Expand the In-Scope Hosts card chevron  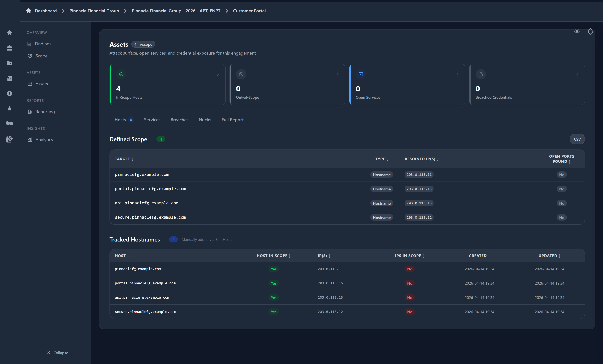tap(218, 74)
